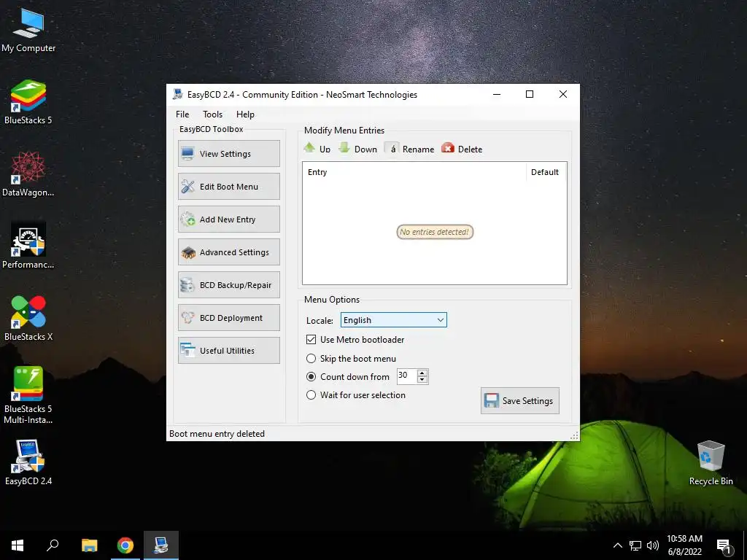Open Useful Utilities page

point(228,351)
